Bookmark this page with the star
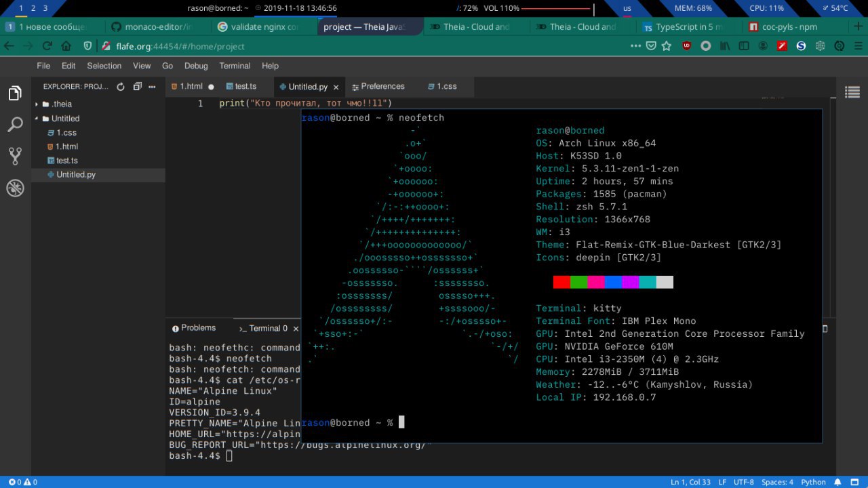Image resolution: width=868 pixels, height=488 pixels. (667, 46)
